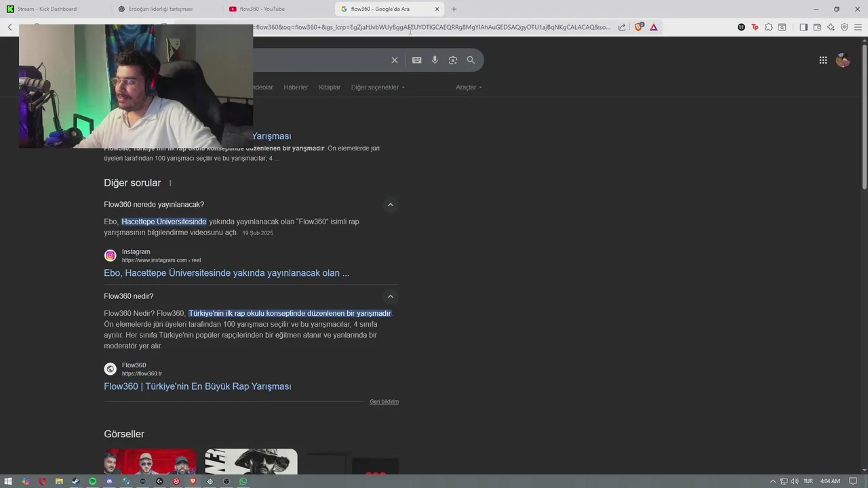This screenshot has height=488, width=868.
Task: Click the browser address bar URL
Action: pos(431,28)
